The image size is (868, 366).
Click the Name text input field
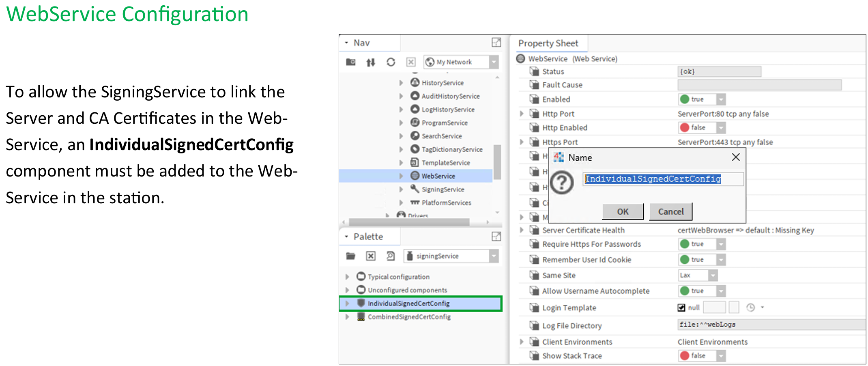pos(663,179)
